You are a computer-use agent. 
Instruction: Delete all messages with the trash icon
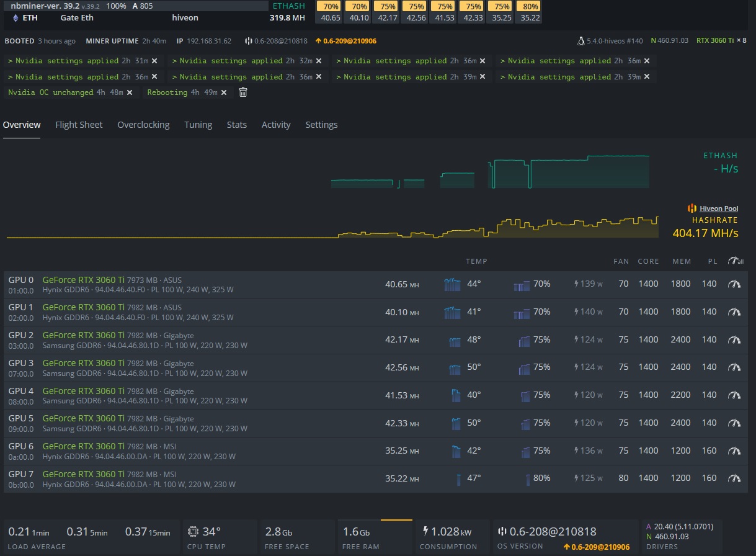(x=243, y=92)
